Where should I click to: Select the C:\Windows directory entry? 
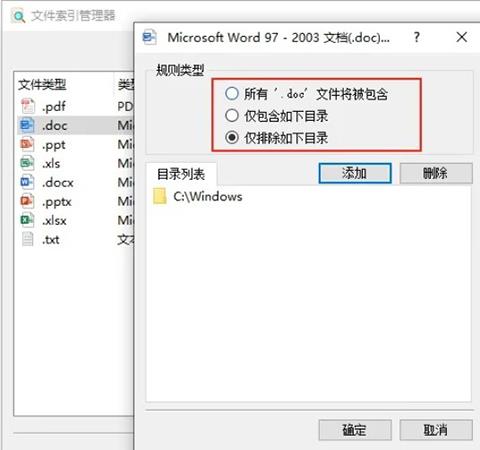click(x=198, y=196)
